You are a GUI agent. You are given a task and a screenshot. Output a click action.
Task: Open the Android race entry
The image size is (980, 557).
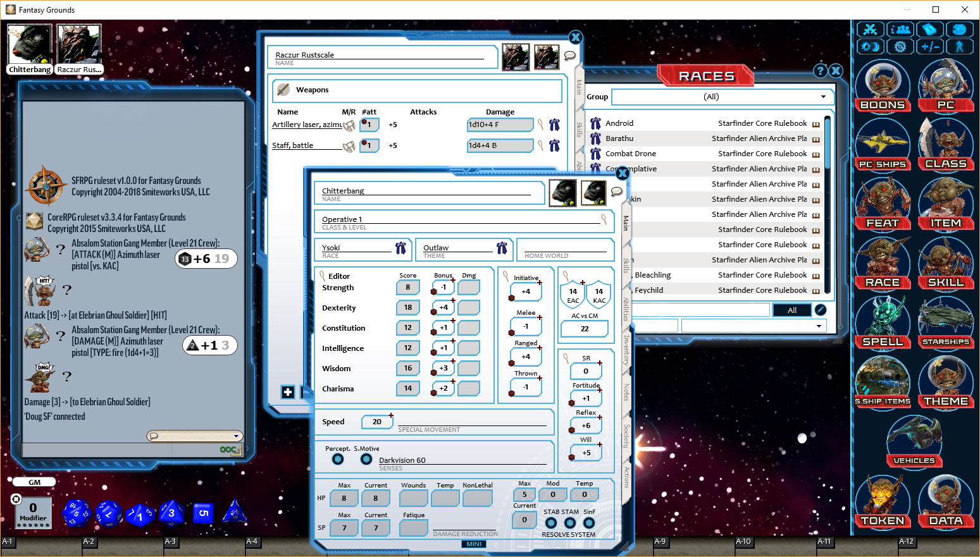click(x=619, y=123)
